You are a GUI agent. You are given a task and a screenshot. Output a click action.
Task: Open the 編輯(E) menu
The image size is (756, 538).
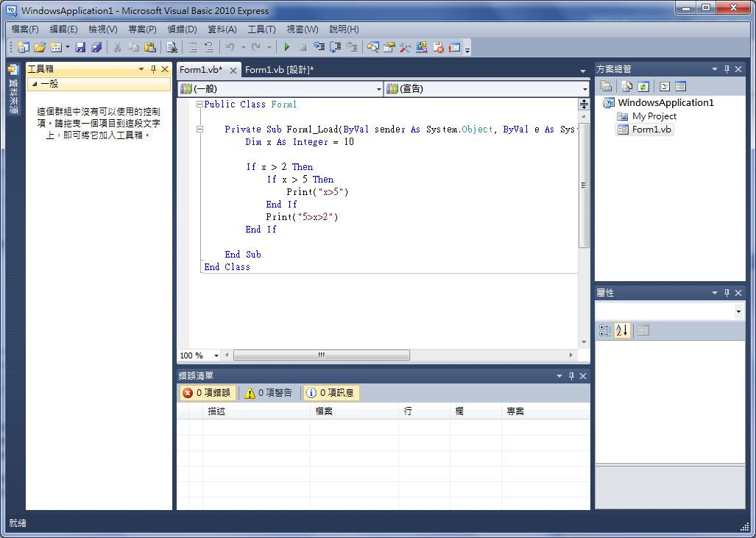[63, 29]
